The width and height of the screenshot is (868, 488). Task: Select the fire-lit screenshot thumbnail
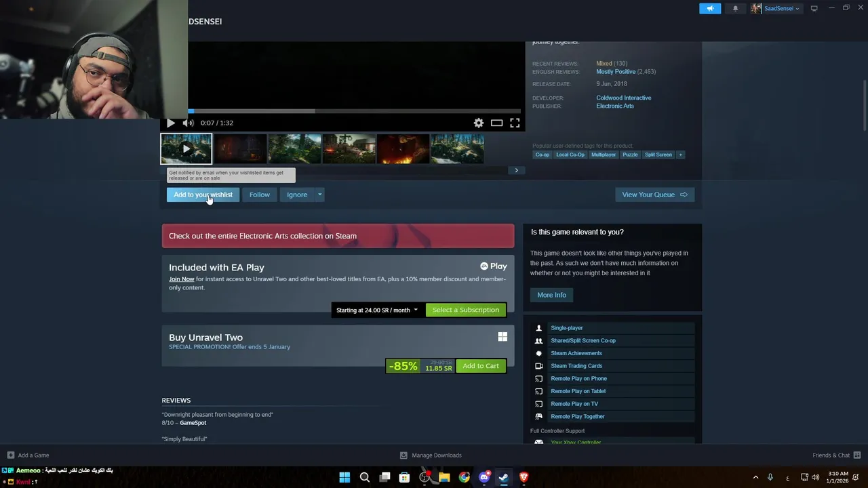click(x=403, y=149)
